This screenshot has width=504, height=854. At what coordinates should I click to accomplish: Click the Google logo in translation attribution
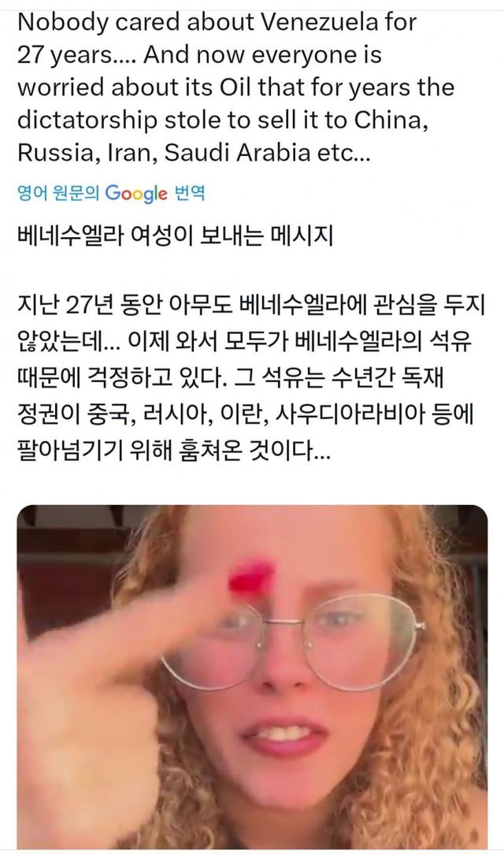pos(136,193)
